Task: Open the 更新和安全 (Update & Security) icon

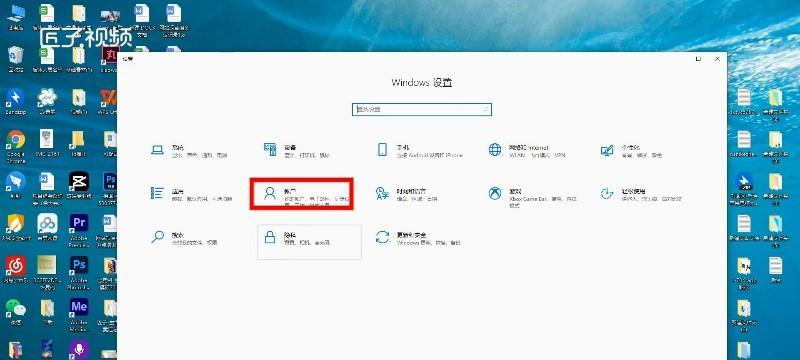Action: click(x=382, y=237)
